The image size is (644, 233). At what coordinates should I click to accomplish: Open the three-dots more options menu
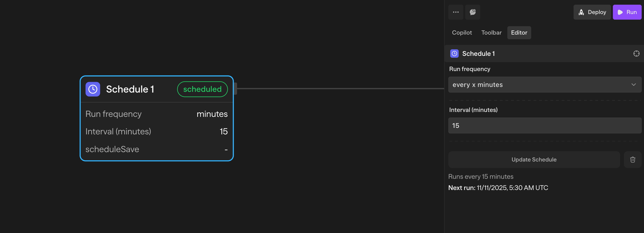click(x=455, y=12)
